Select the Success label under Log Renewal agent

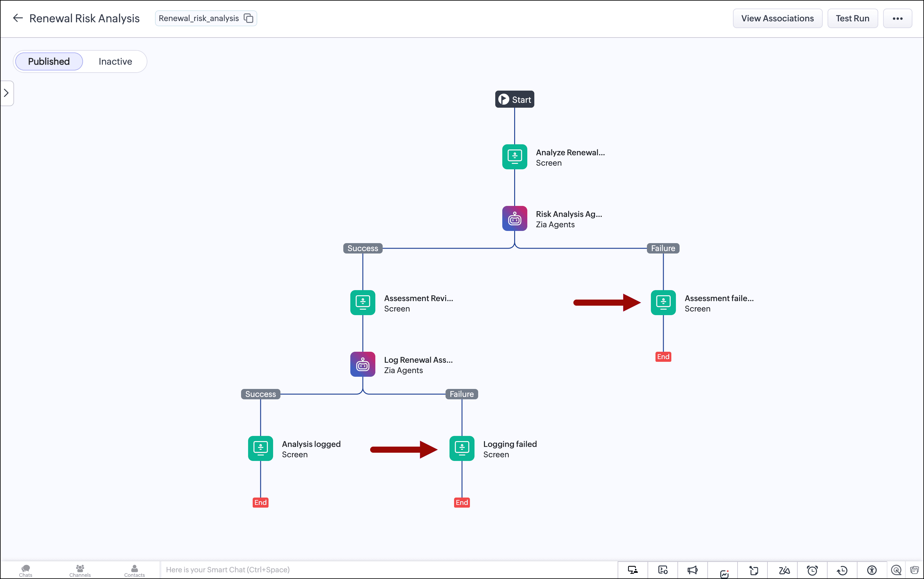coord(261,394)
